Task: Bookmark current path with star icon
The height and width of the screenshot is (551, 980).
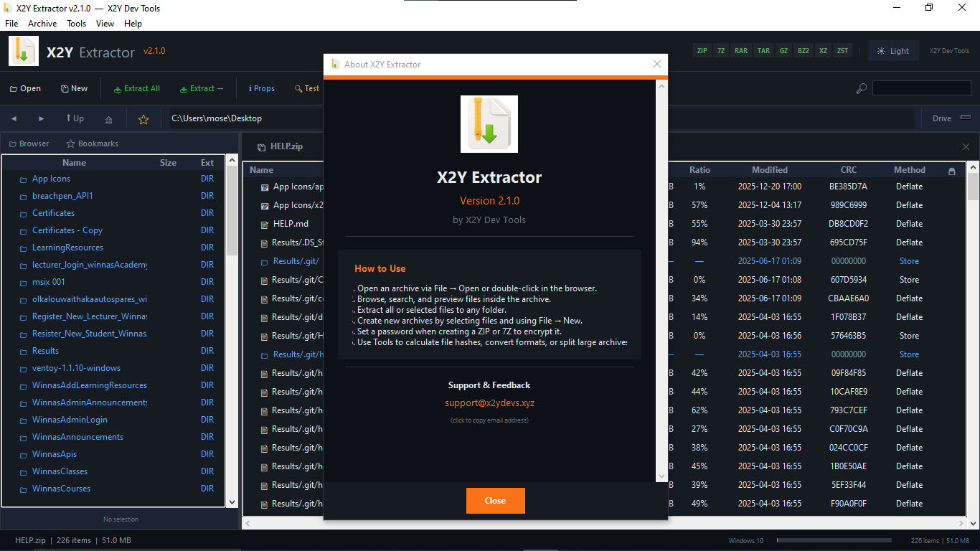Action: (143, 119)
